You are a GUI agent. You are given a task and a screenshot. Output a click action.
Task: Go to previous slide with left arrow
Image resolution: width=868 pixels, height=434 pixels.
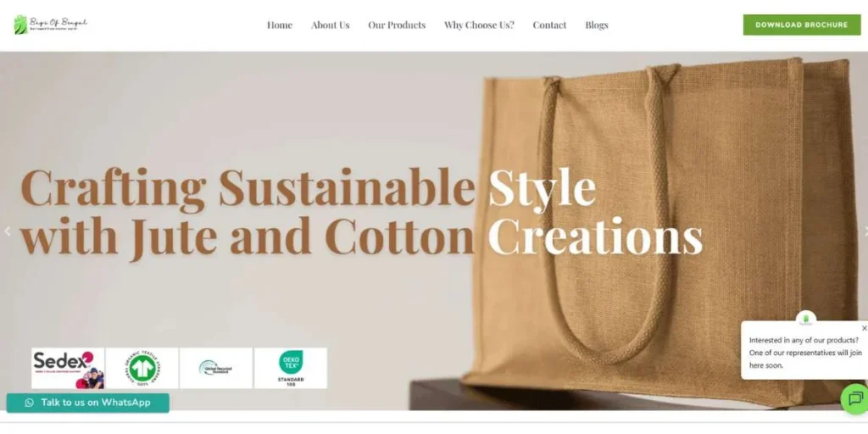tap(7, 231)
